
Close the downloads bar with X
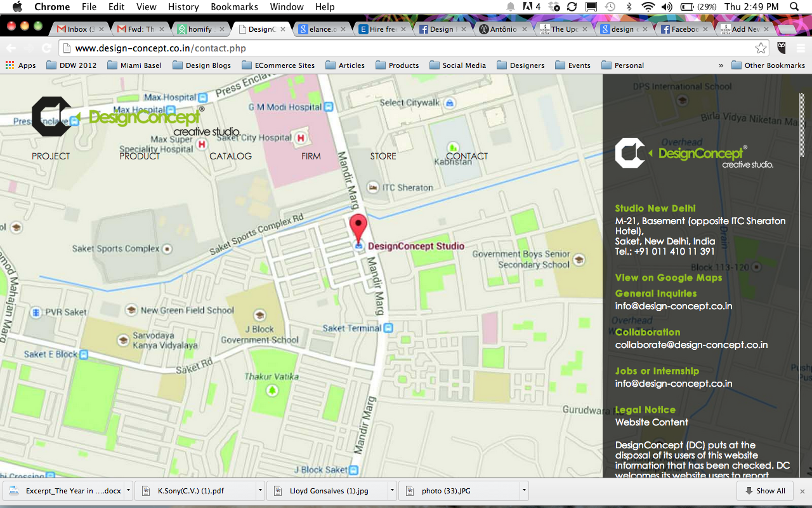point(802,491)
